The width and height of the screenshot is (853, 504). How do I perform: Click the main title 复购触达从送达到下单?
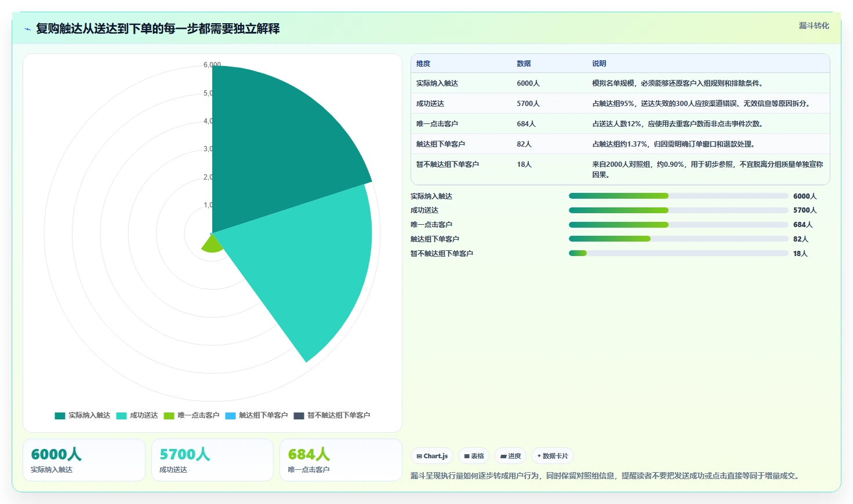pos(158,28)
